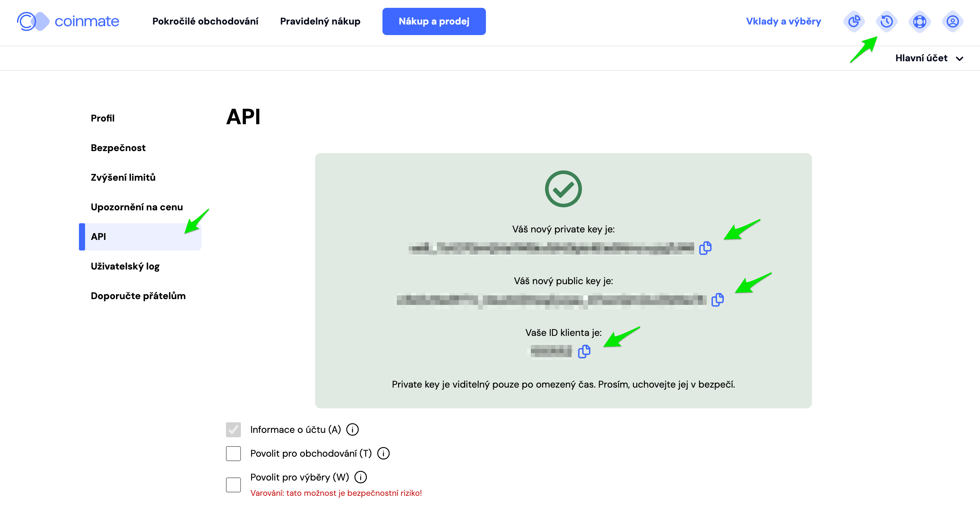Screen dimensions: 980x505
Task: Select Uživatelský log in the sidebar
Action: click(x=125, y=266)
